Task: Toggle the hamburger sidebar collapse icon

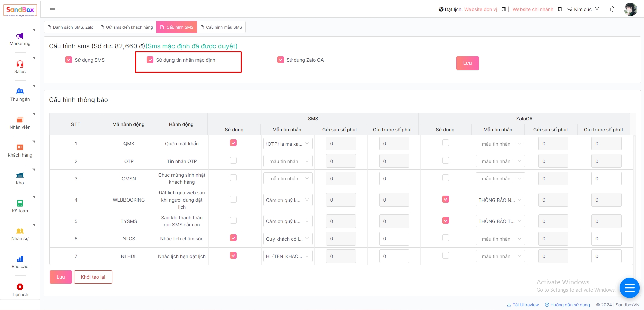Action: pos(52,9)
